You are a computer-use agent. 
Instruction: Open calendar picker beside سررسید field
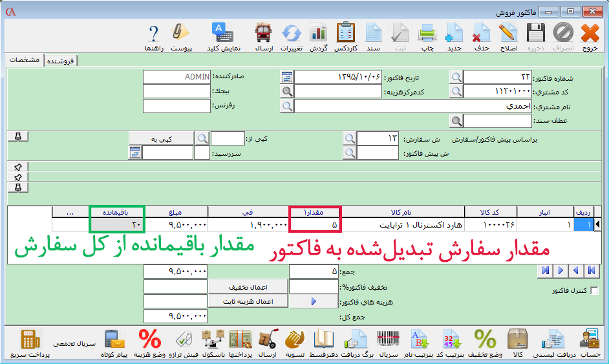(134, 153)
